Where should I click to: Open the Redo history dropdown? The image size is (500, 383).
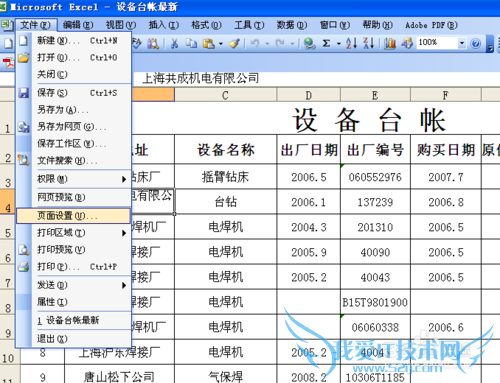(292, 43)
